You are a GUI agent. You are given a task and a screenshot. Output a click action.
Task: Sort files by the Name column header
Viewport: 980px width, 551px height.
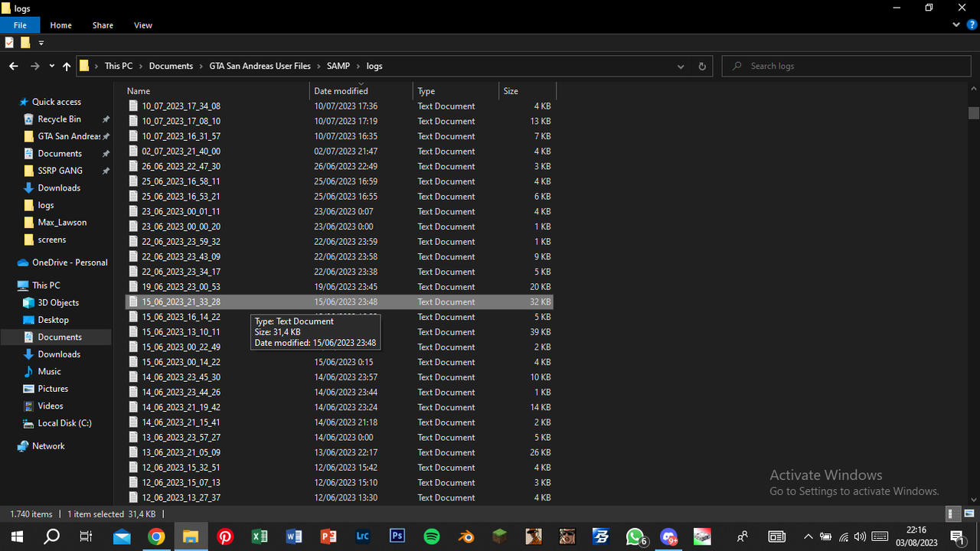coord(217,91)
